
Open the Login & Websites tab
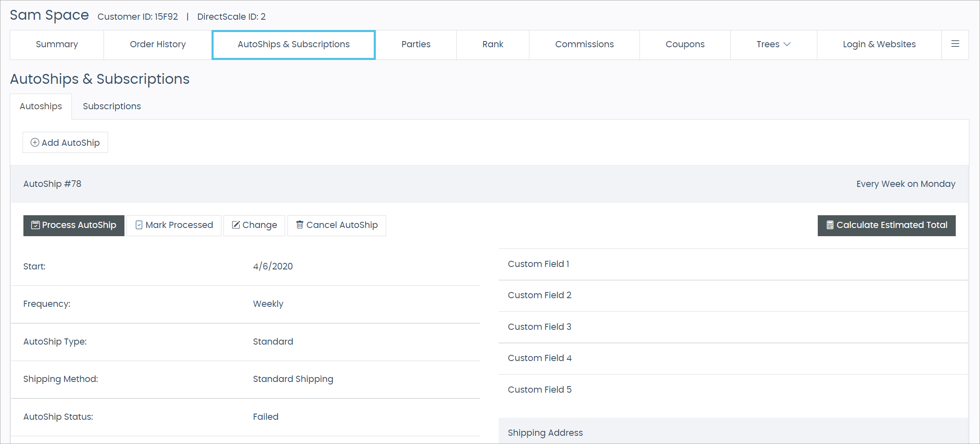click(x=879, y=44)
